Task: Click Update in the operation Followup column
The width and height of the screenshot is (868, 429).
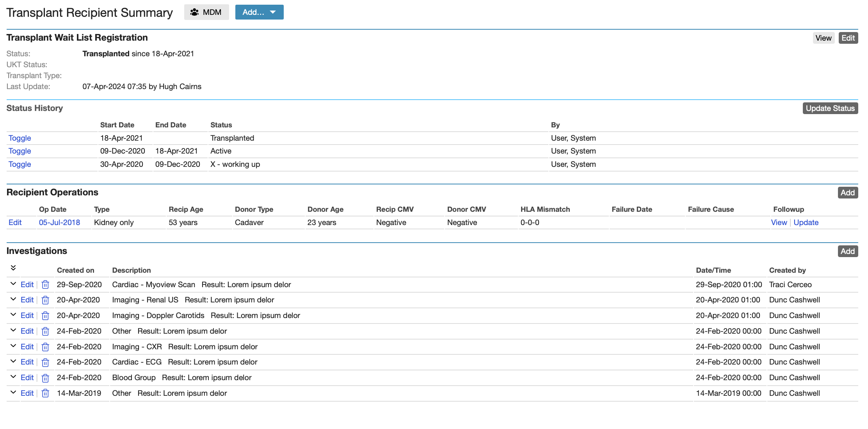Action: point(806,222)
